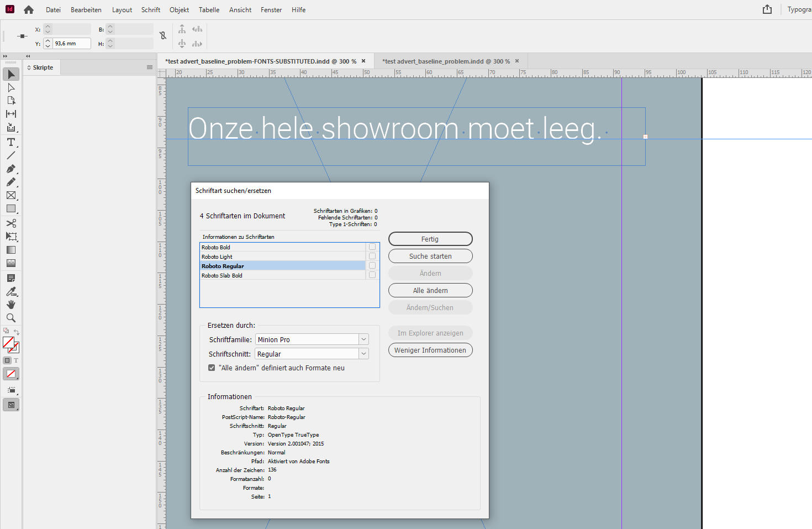Open the Schriftfamilie dropdown showing Minion Pro

(363, 339)
